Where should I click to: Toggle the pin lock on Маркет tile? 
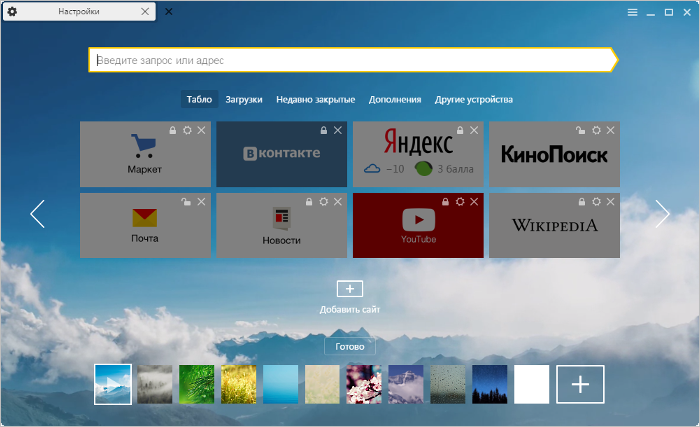pyautogui.click(x=173, y=130)
